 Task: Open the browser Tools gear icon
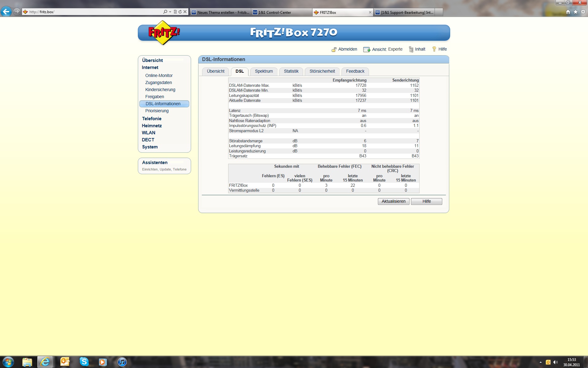click(x=583, y=12)
